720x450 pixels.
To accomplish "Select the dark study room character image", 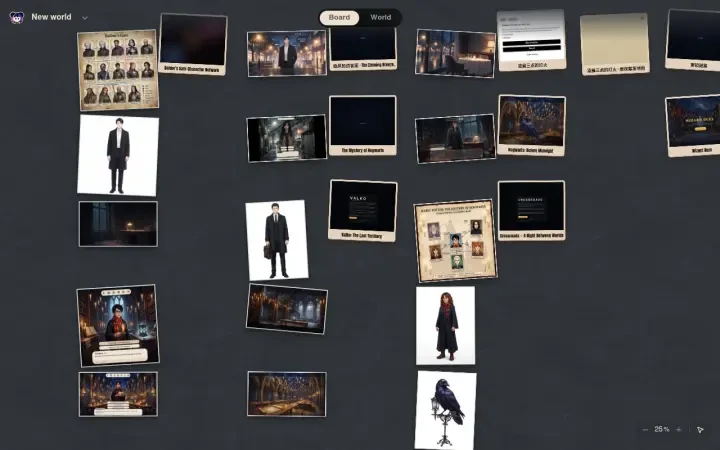I will click(x=456, y=139).
